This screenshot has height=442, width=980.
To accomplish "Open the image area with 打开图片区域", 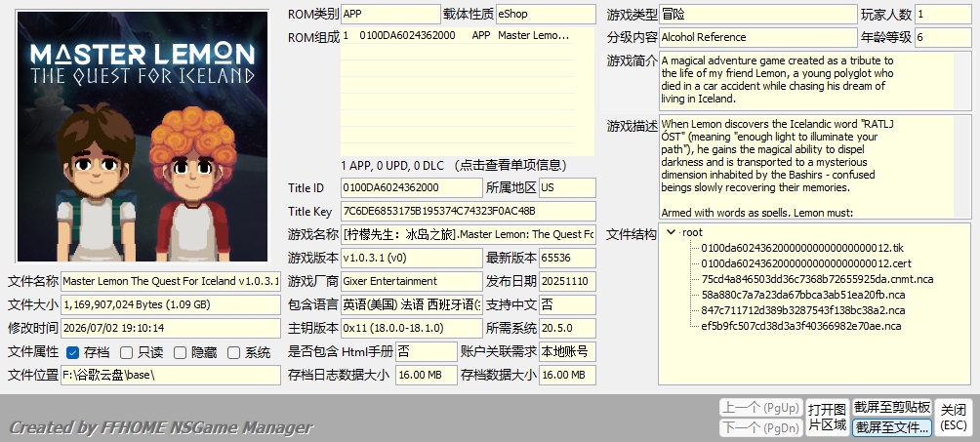I will 827,418.
